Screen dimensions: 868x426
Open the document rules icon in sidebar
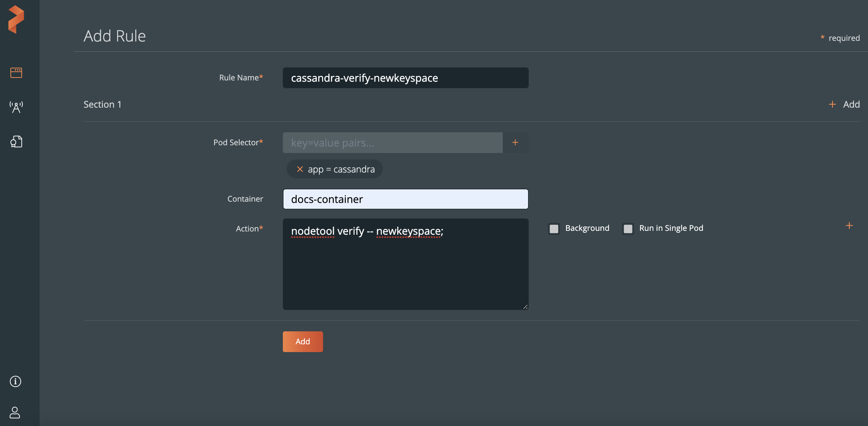pos(16,141)
